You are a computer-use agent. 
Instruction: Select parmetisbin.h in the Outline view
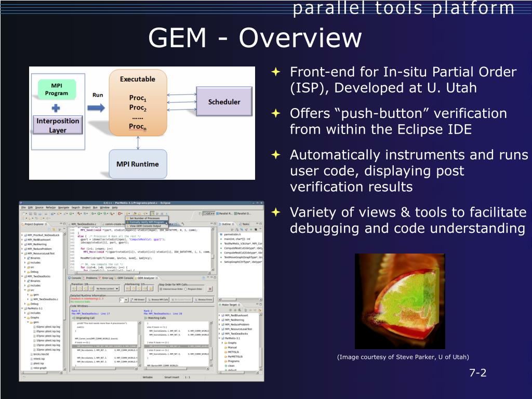click(232, 234)
